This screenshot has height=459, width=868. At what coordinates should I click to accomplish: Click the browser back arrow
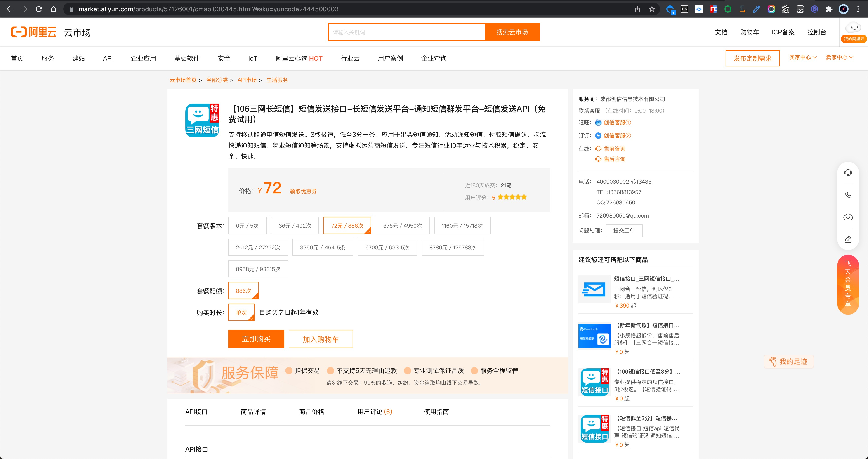click(x=10, y=9)
